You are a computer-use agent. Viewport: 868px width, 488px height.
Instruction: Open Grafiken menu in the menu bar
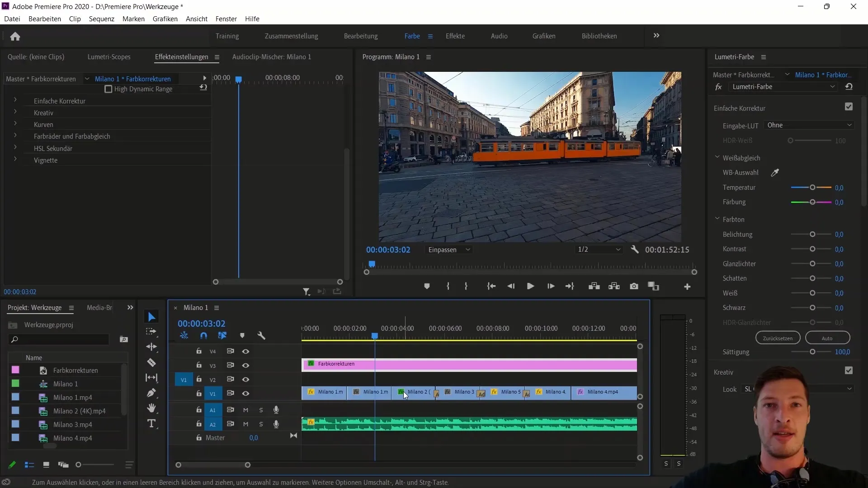[165, 19]
